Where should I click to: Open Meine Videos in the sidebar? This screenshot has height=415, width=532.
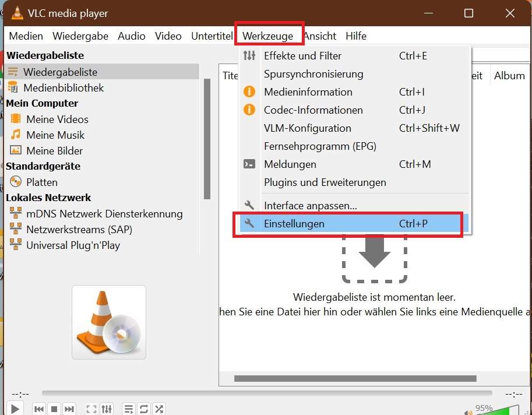point(57,119)
